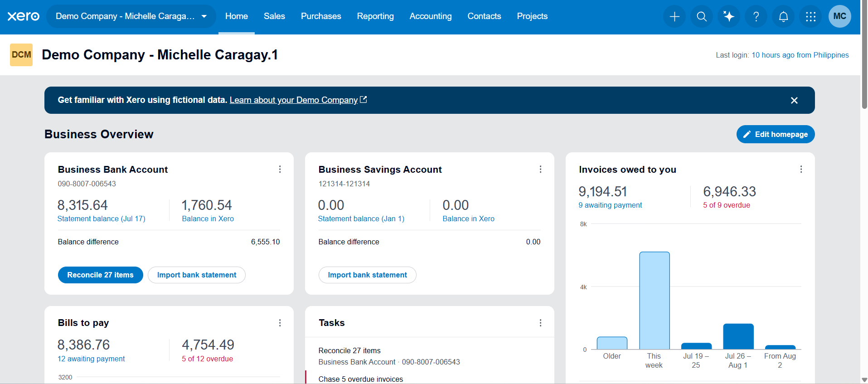Open the help question mark menu
Viewport: 868px width, 384px height.
[x=756, y=16]
